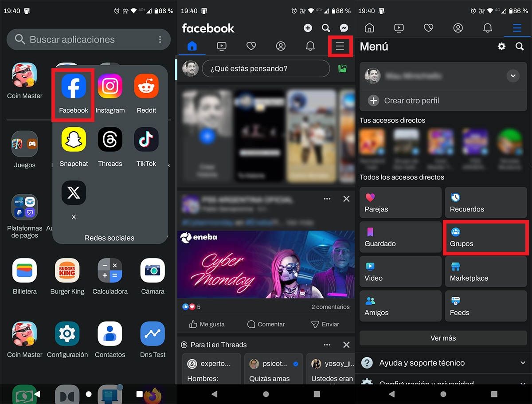Tap the Ver más button
The image size is (532, 404).
[443, 338]
